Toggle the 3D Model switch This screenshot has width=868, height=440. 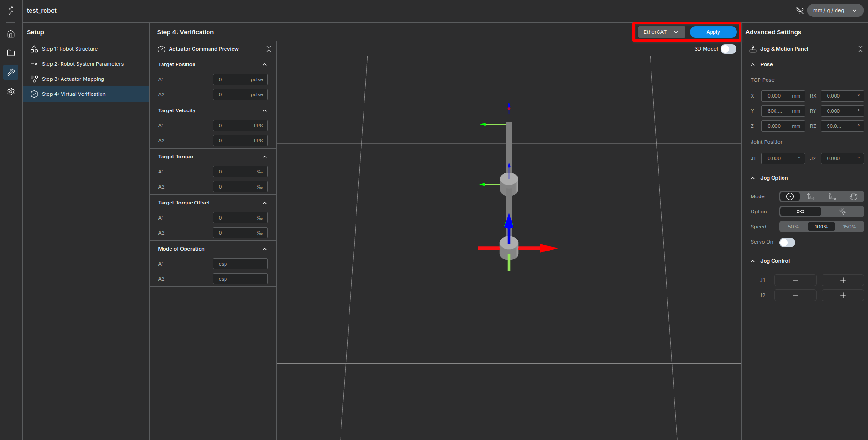coord(728,49)
